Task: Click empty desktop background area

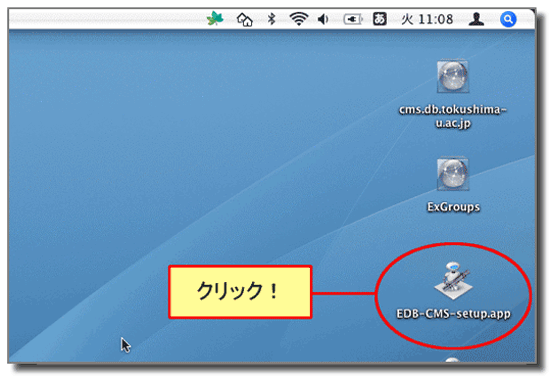Action: [x=175, y=140]
